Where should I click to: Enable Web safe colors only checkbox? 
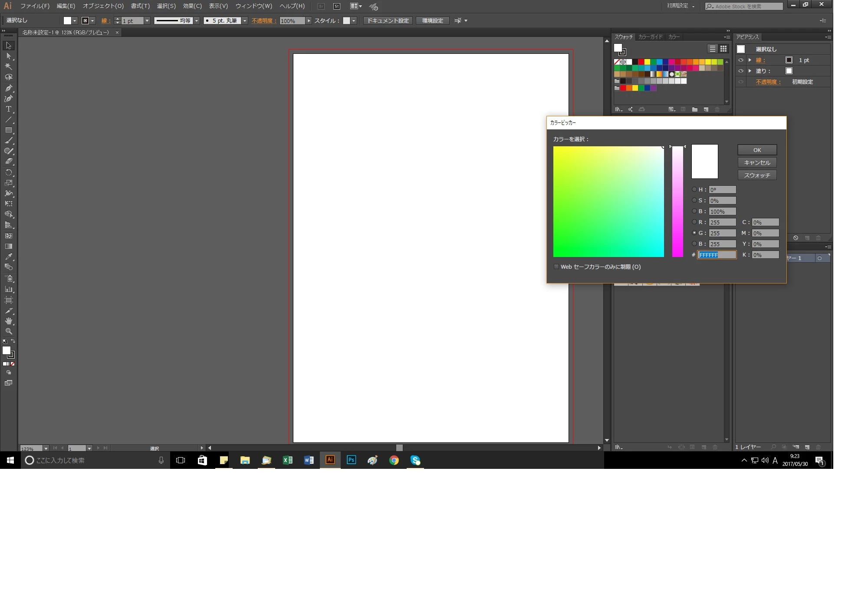tap(556, 267)
